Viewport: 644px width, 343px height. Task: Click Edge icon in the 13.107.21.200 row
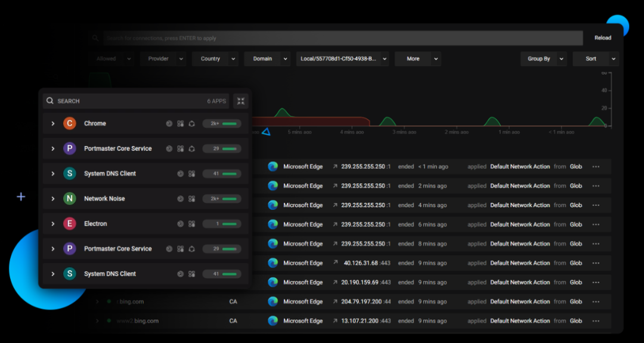pyautogui.click(x=273, y=321)
